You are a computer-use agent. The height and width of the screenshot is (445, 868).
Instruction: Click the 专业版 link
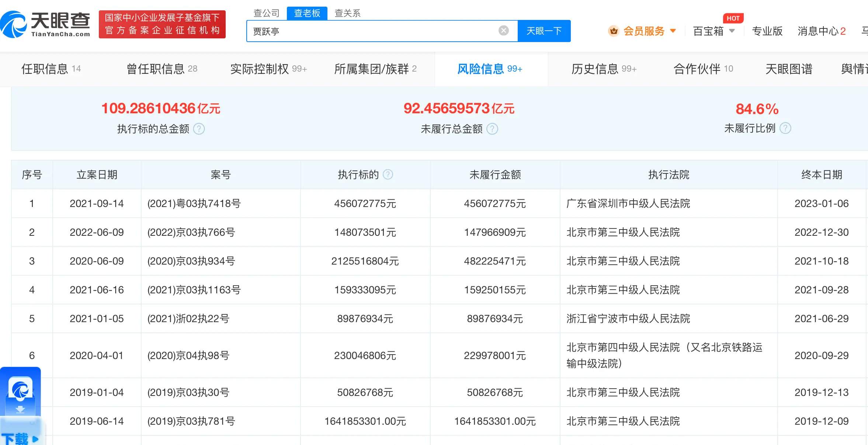click(x=767, y=31)
